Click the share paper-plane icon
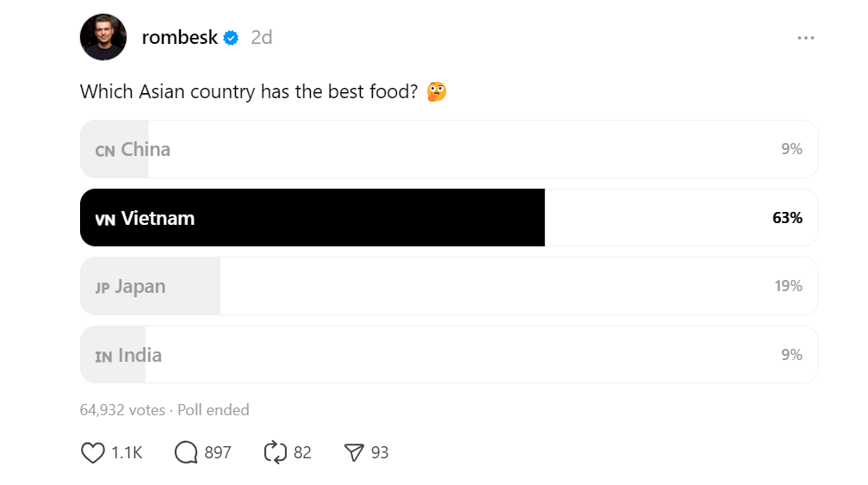Image resolution: width=868 pixels, height=485 pixels. coord(354,452)
